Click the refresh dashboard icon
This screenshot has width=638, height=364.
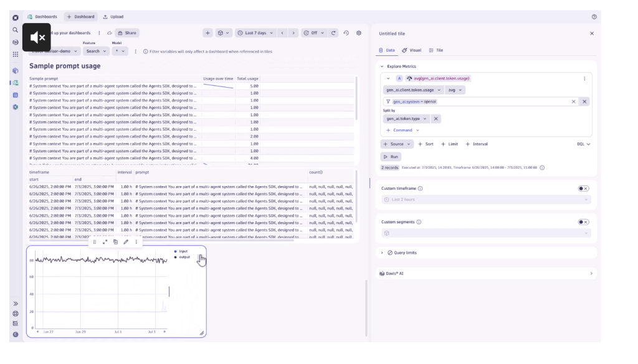[x=334, y=33]
